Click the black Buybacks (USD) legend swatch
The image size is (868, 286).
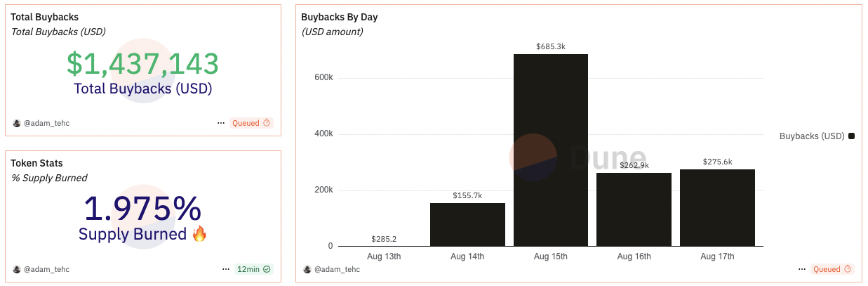pos(851,136)
